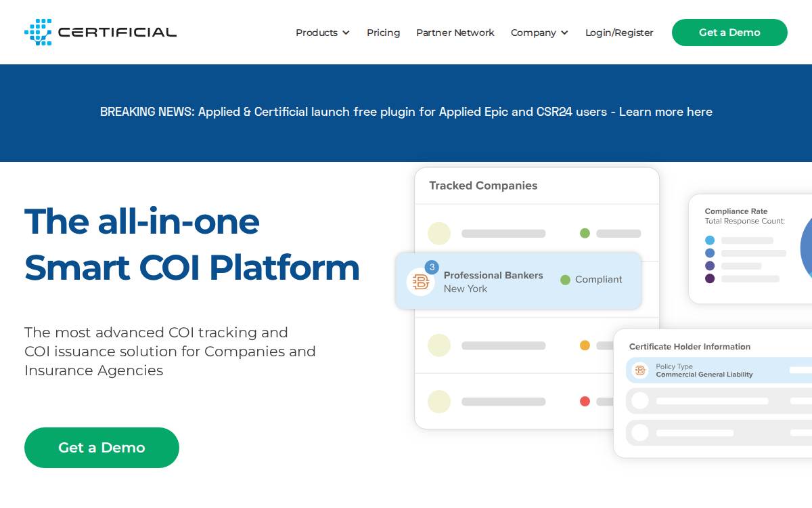Viewport: 812px width, 508px height.
Task: Click the green dot beside Compliant
Action: pos(565,280)
